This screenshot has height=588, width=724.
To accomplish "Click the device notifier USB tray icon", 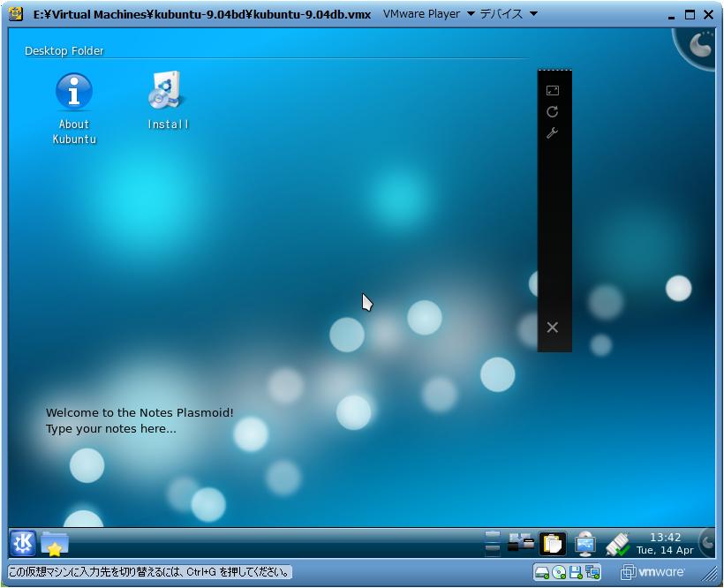I will coord(617,544).
